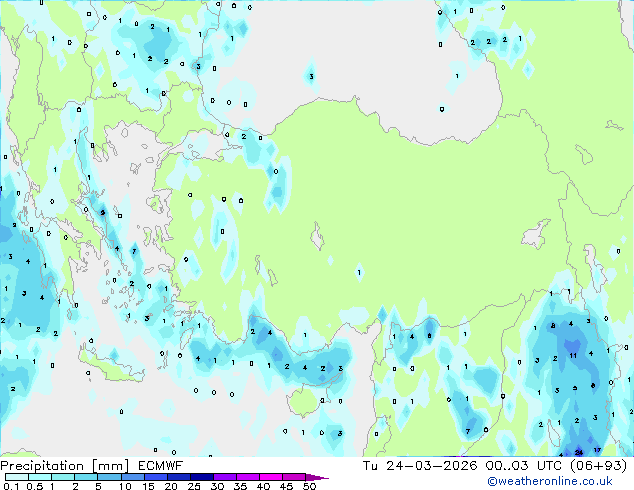Click the map value '24'

[579, 452]
